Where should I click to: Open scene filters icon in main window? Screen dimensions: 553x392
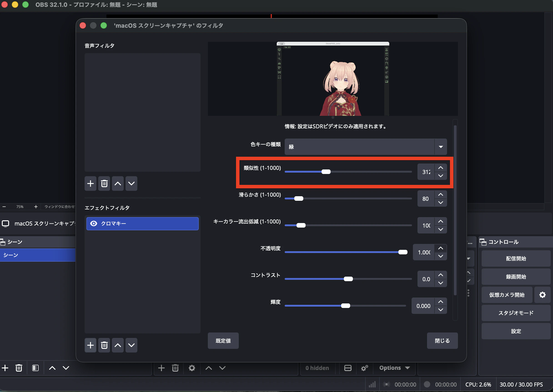click(35, 368)
